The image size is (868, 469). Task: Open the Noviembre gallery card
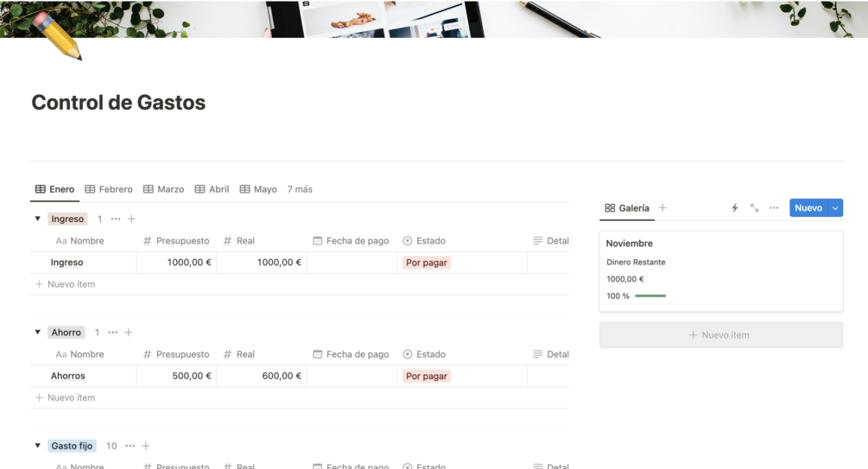coord(721,271)
